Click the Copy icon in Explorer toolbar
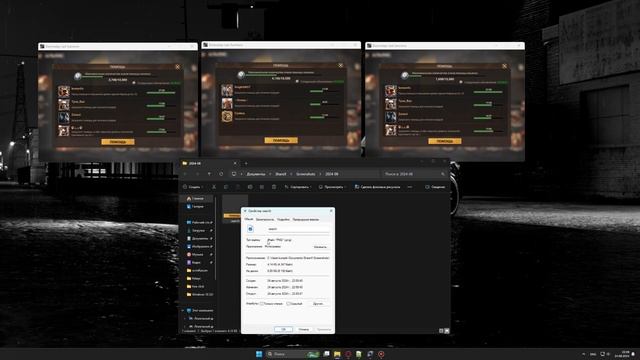The height and width of the screenshot is (360, 640). click(226, 187)
